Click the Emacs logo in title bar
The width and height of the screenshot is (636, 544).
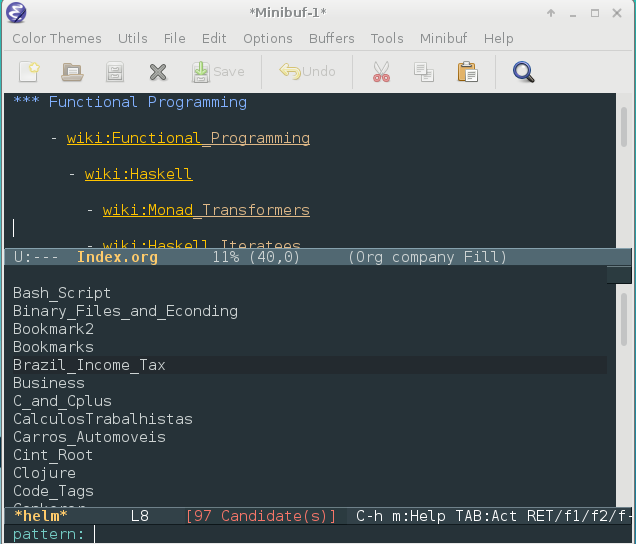16,12
